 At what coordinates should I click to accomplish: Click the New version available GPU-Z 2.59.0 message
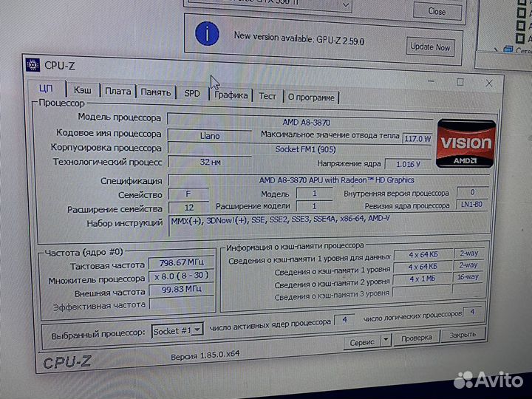pyautogui.click(x=299, y=38)
